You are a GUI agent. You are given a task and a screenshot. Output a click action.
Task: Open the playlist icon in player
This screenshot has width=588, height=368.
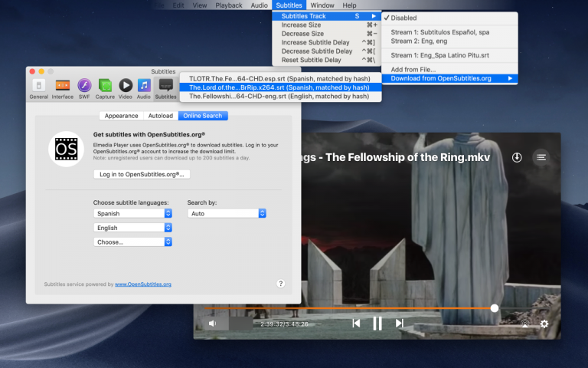pos(541,157)
